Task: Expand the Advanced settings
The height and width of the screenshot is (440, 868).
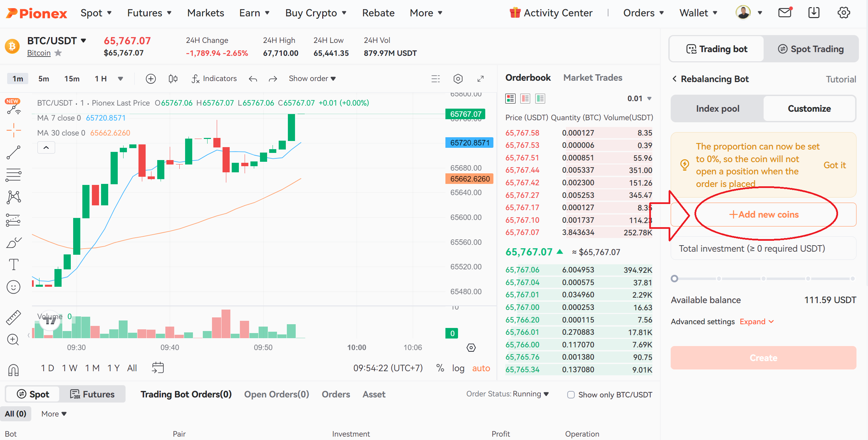Action: 757,321
